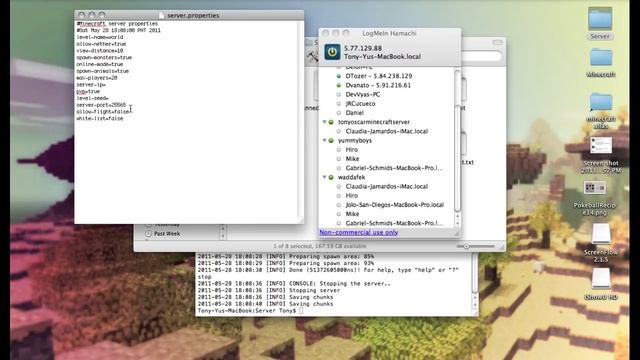Click yummyboys network status dot
The image size is (640, 360).
click(331, 140)
